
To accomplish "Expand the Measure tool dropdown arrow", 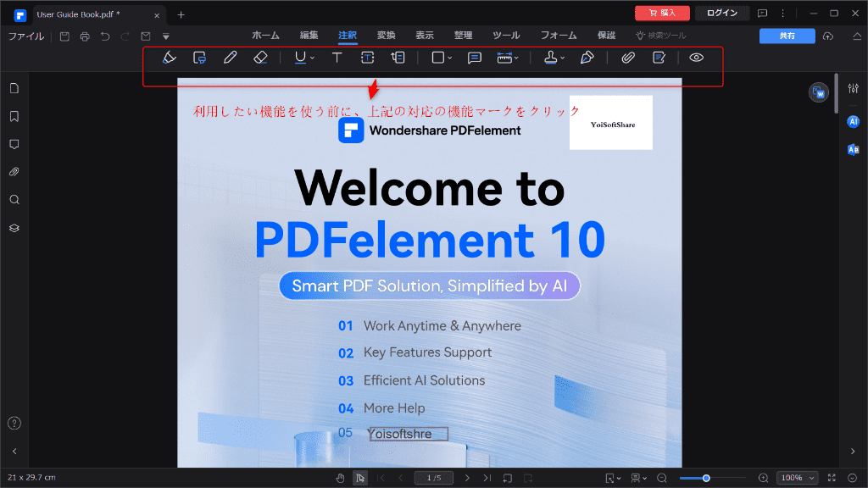I will tap(516, 58).
